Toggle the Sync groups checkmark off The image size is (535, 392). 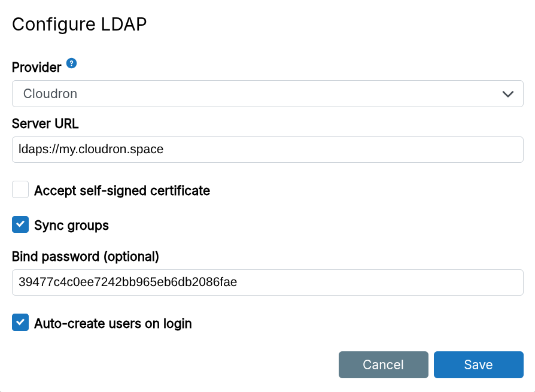click(20, 225)
